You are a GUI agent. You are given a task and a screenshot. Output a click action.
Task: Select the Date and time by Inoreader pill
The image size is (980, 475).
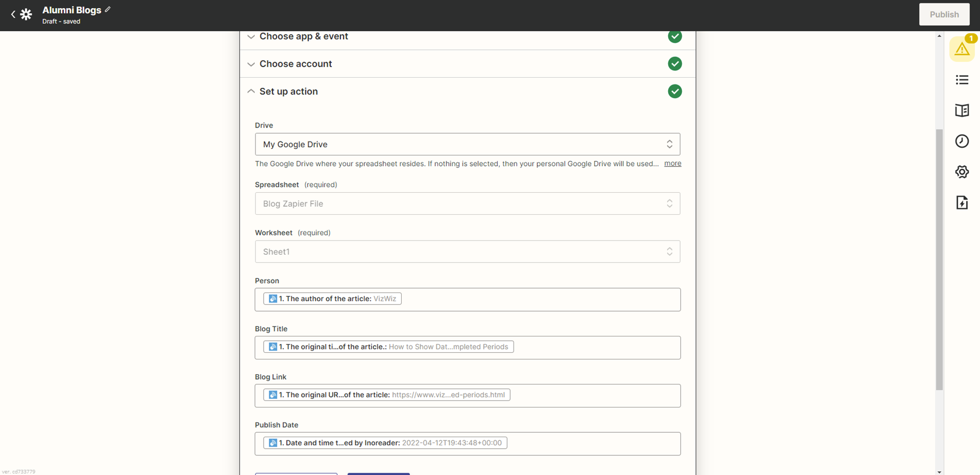(x=385, y=443)
